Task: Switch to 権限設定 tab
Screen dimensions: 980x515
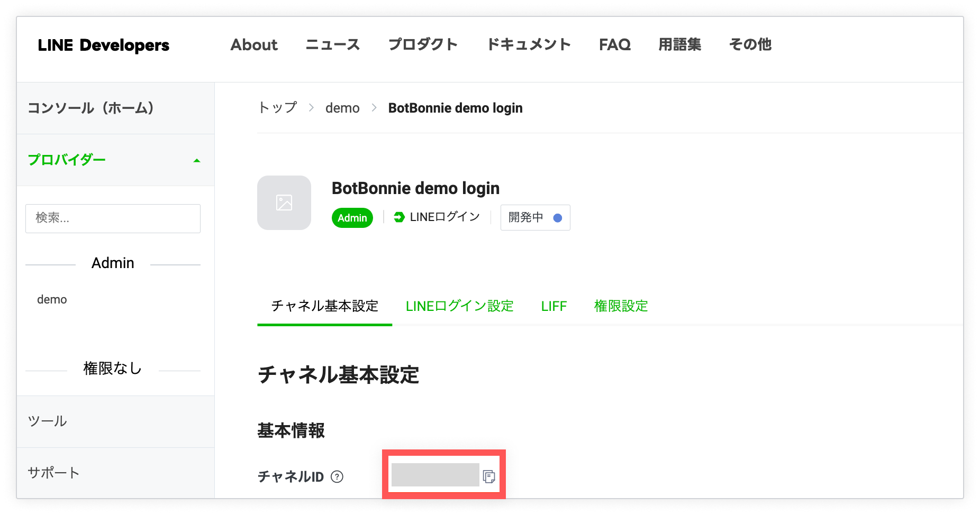Action: click(x=621, y=306)
